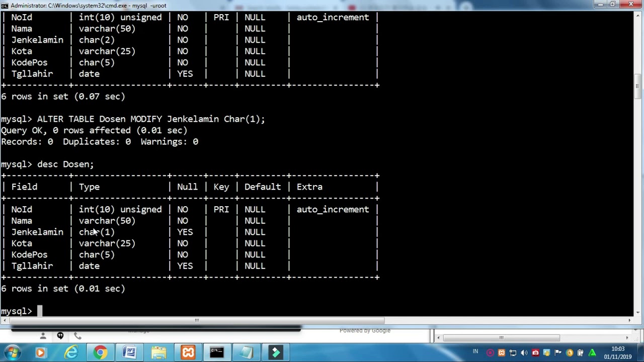
Task: Click the cmd vertical scrollbar down arrow
Action: tap(638, 312)
